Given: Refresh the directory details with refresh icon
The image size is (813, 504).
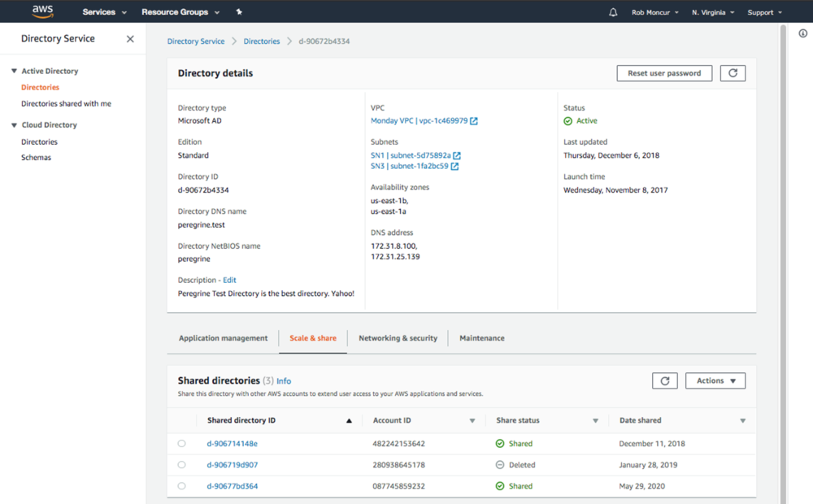Looking at the screenshot, I should point(733,73).
